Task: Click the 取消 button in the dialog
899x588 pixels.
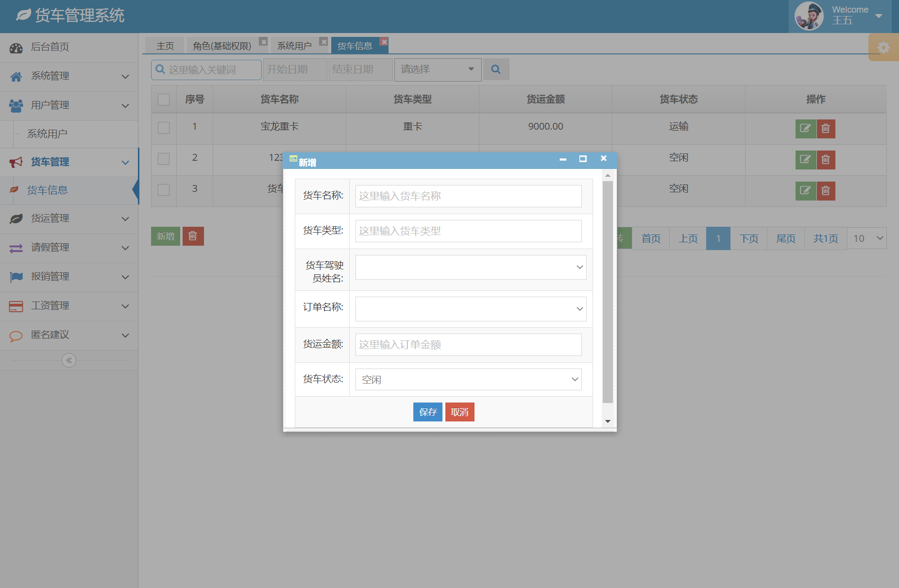Action: pos(459,412)
